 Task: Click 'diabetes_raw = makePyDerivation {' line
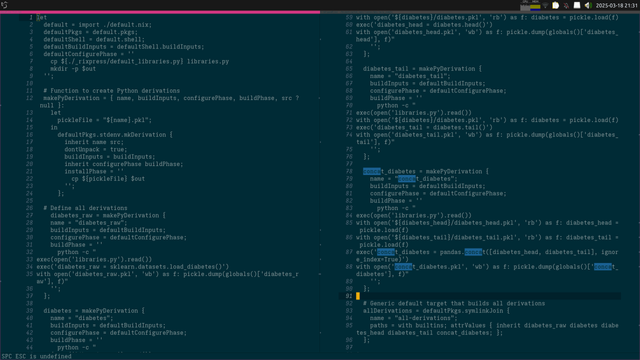click(x=108, y=216)
